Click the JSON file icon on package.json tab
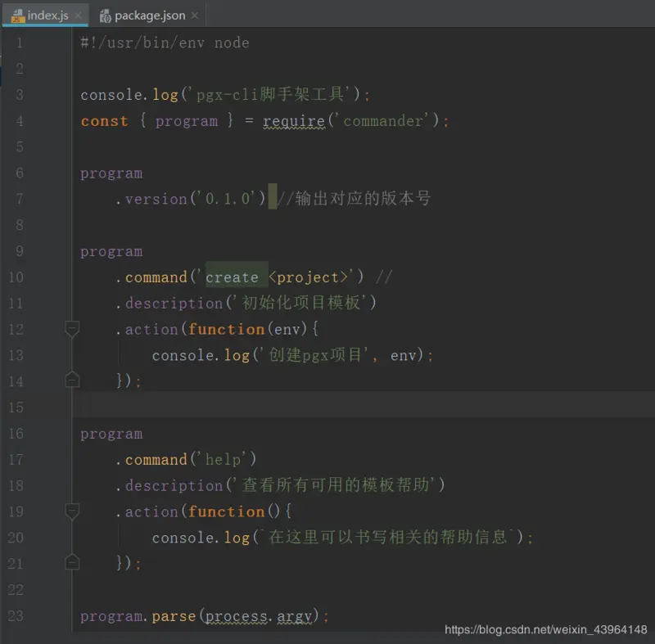655x644 pixels. click(x=105, y=16)
